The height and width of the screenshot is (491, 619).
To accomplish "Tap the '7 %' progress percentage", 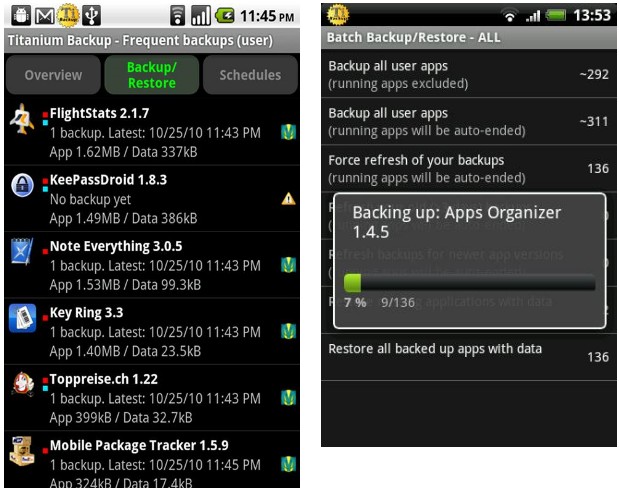I will 355,303.
